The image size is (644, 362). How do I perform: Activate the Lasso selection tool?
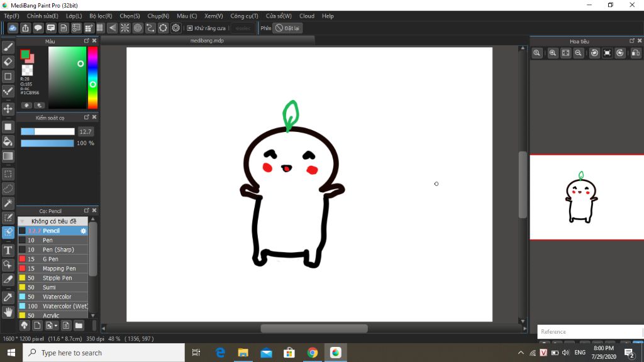[8, 189]
